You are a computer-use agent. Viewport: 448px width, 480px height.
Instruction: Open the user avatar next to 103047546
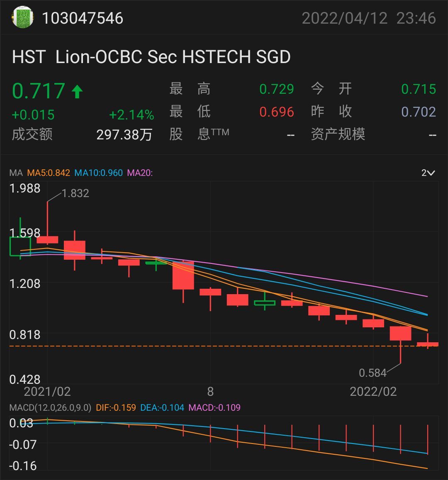click(x=22, y=17)
